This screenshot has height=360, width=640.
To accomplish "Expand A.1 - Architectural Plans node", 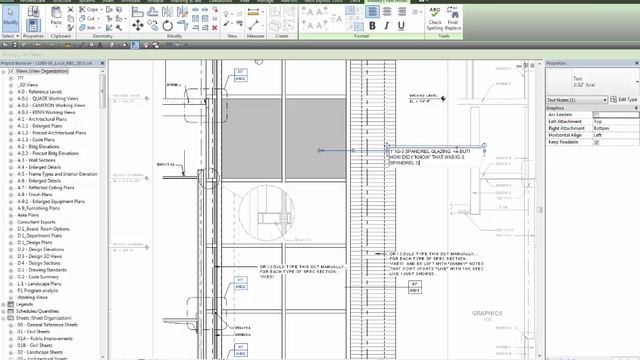I will 11,119.
